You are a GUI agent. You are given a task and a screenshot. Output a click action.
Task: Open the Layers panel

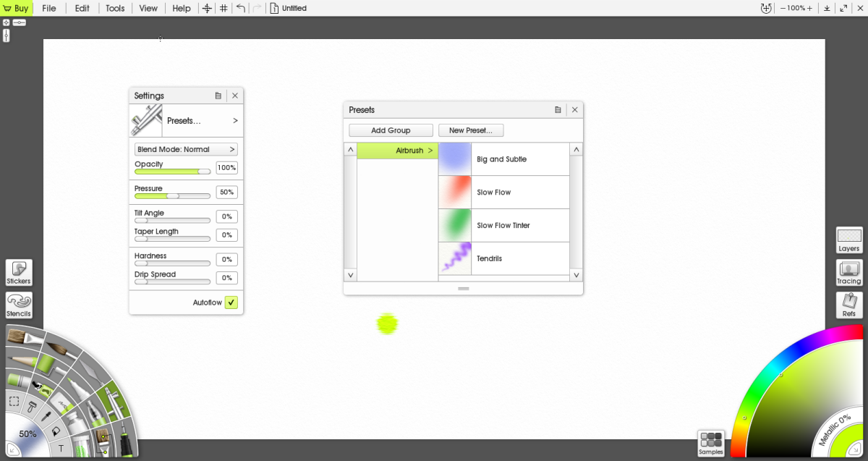click(x=849, y=240)
